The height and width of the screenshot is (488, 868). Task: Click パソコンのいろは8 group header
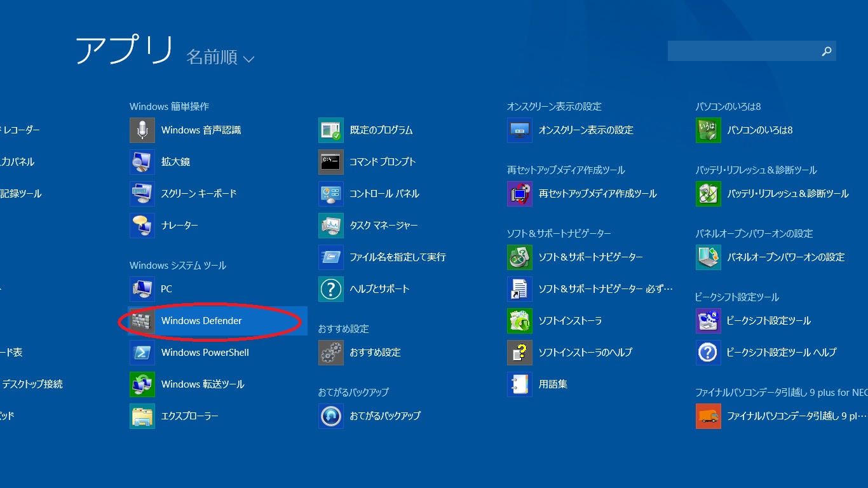(x=728, y=106)
